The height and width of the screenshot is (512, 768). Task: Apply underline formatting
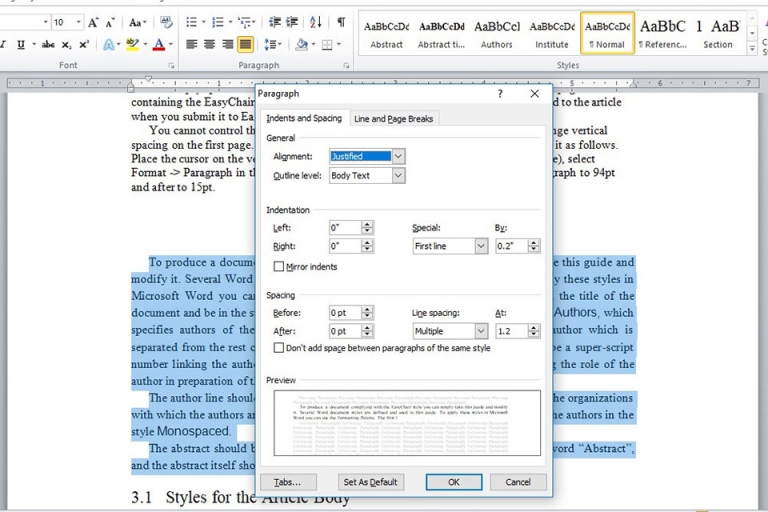(x=21, y=45)
